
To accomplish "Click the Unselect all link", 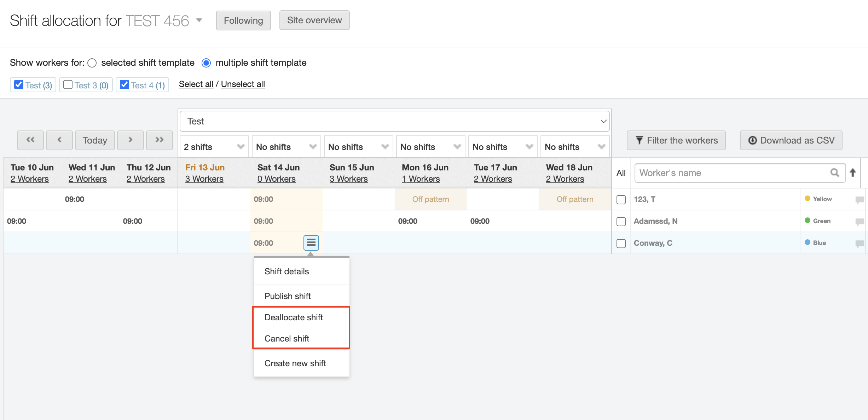I will click(243, 84).
